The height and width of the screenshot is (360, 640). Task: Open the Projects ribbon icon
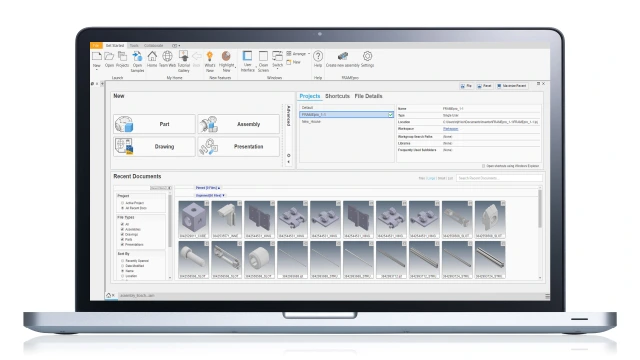point(122,56)
